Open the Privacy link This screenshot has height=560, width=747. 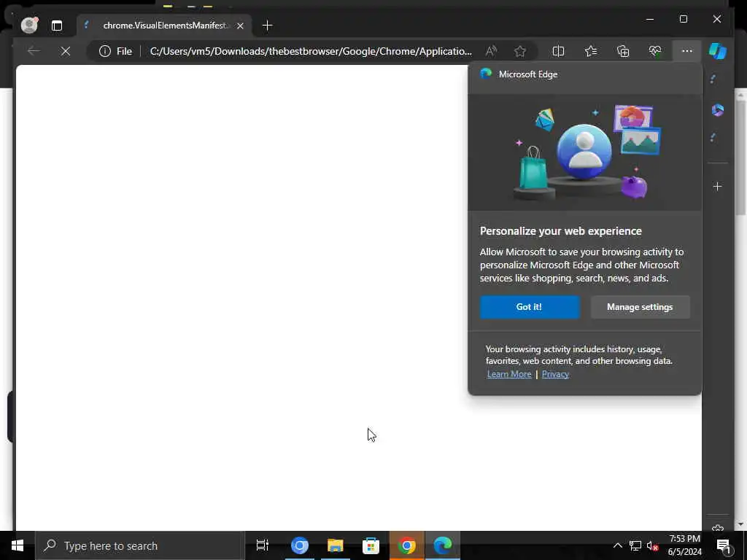point(555,374)
